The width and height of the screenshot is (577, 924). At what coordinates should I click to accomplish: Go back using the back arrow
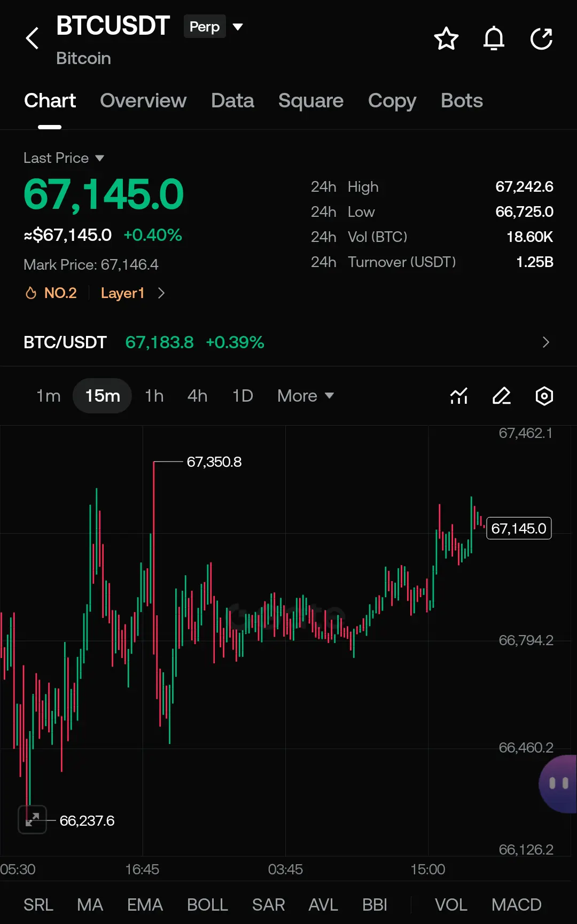[33, 38]
